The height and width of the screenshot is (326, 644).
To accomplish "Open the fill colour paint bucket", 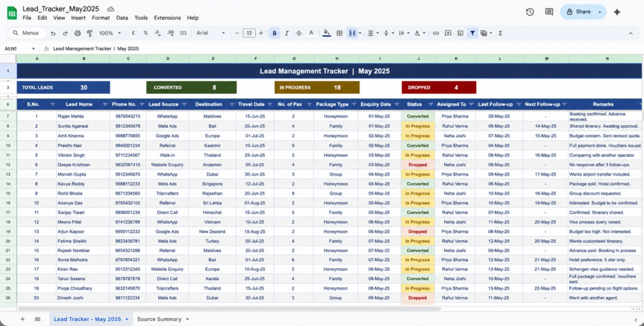I will click(x=326, y=33).
